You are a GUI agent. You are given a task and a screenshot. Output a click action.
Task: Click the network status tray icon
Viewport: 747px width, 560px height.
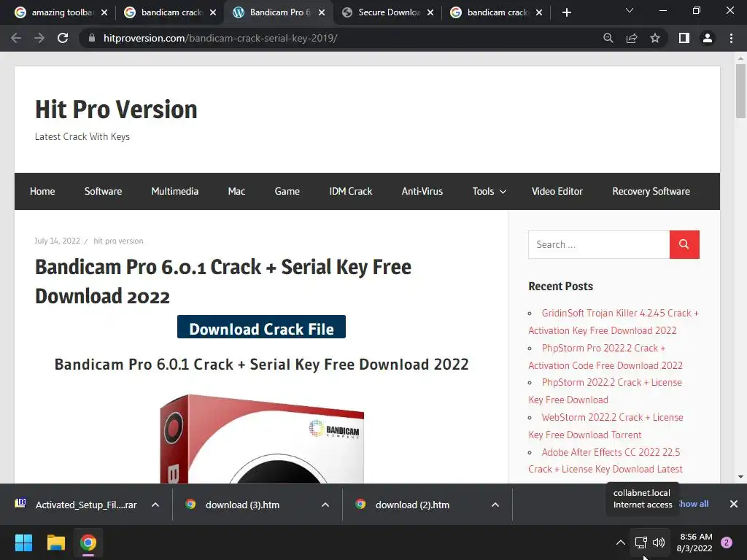pyautogui.click(x=640, y=542)
